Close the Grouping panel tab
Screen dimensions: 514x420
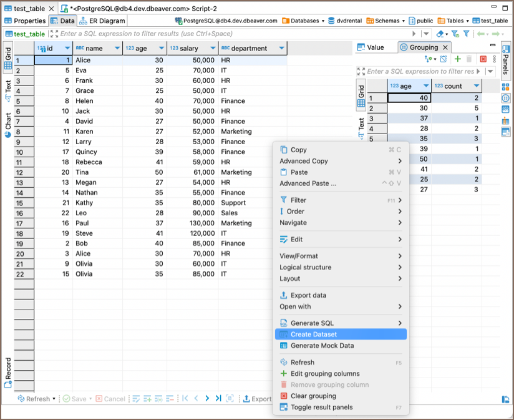[x=445, y=47]
